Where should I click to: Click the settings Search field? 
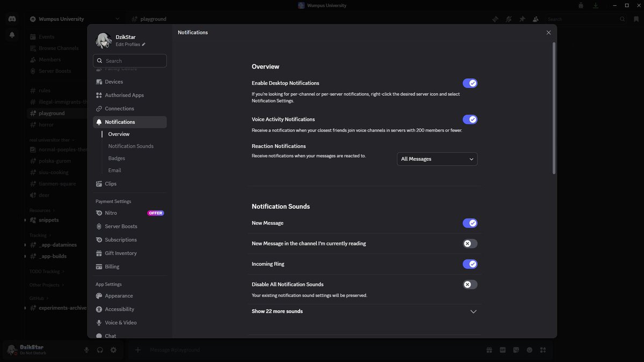(129, 61)
